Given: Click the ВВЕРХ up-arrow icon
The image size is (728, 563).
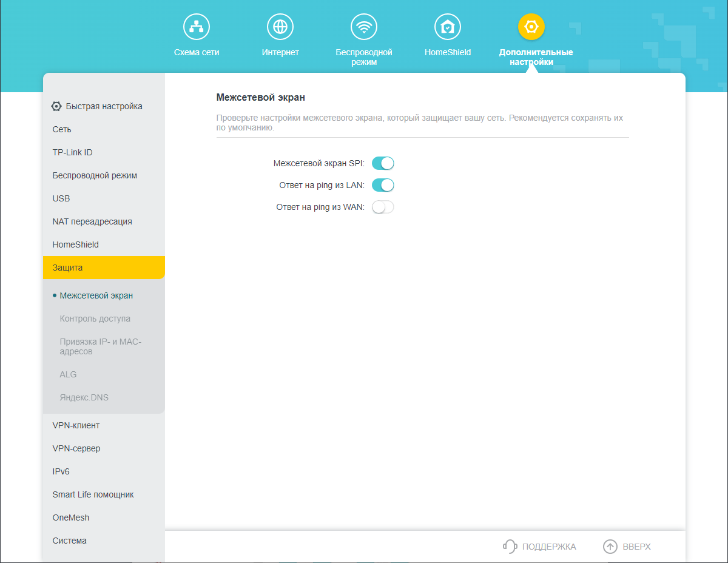Looking at the screenshot, I should [610, 547].
